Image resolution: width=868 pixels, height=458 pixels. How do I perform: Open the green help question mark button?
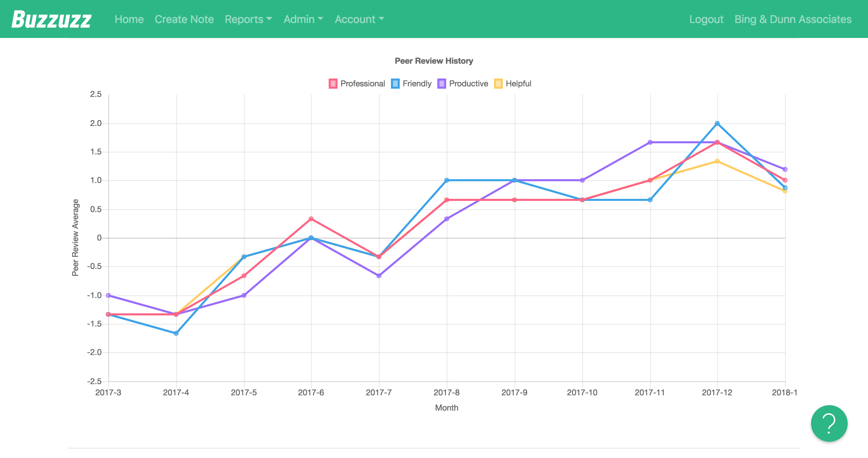829,423
